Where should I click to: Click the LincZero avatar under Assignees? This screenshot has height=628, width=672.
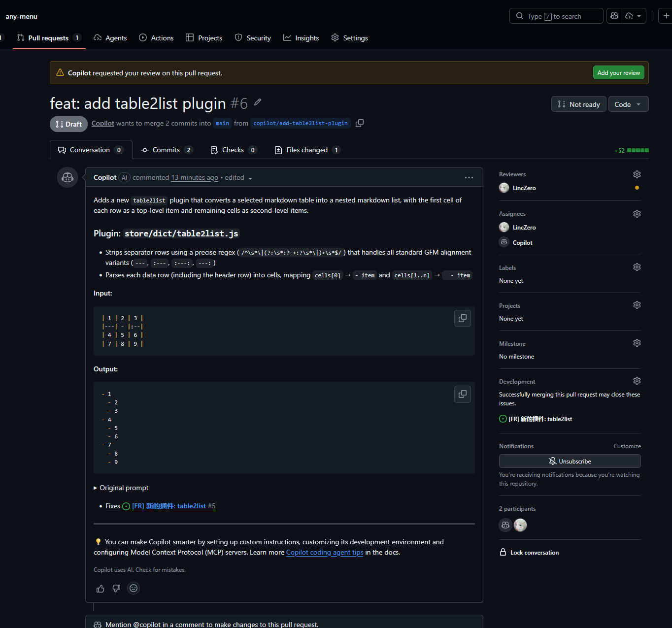[504, 227]
